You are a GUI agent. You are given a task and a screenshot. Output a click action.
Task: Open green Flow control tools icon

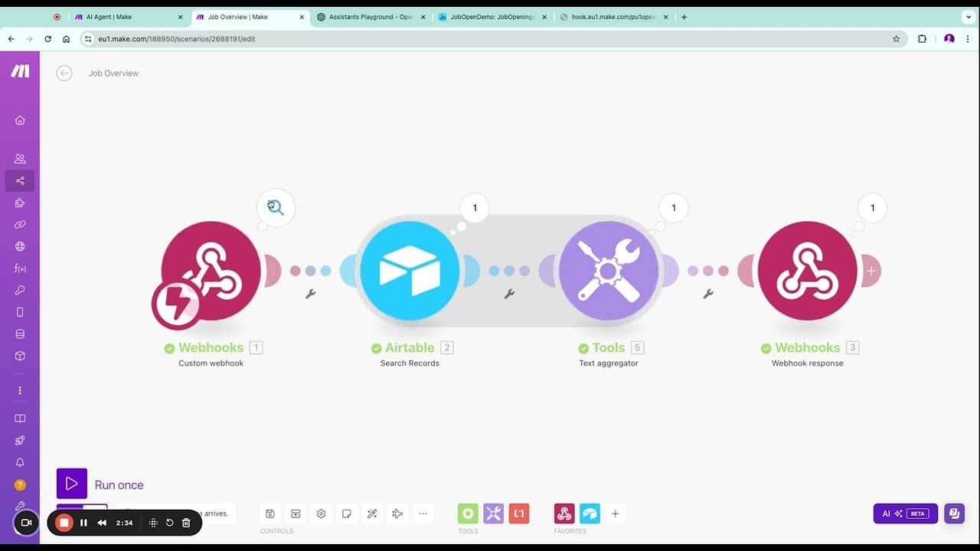pos(468,514)
